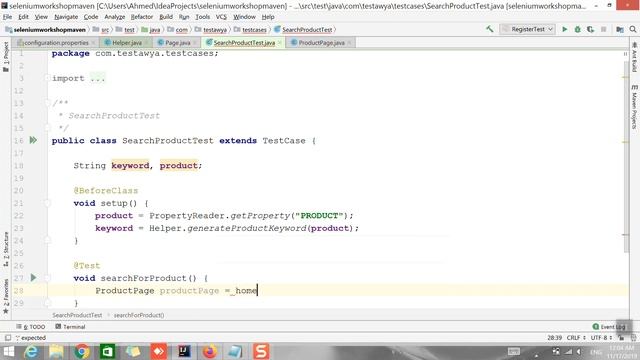Open Google Chrome from the taskbar

[82, 351]
